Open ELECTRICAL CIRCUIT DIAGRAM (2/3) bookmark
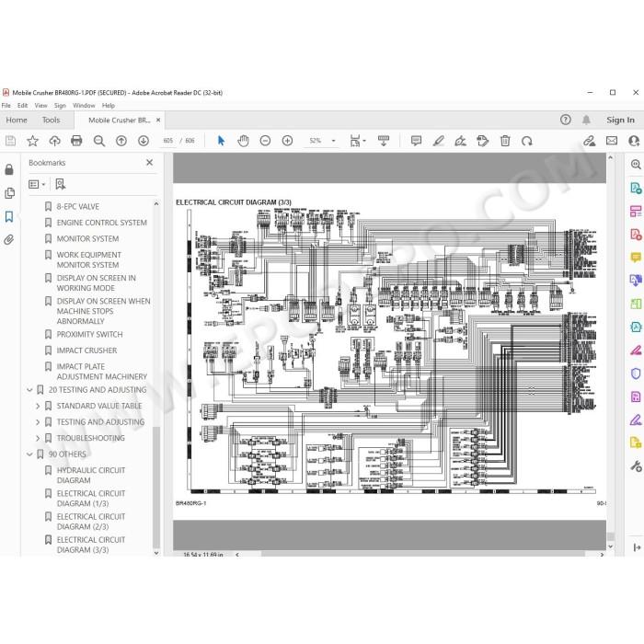Screen dimensions: 644x644 [91, 522]
